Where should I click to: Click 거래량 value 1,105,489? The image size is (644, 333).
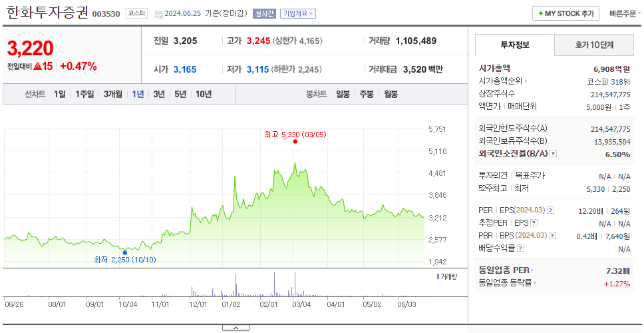[416, 41]
